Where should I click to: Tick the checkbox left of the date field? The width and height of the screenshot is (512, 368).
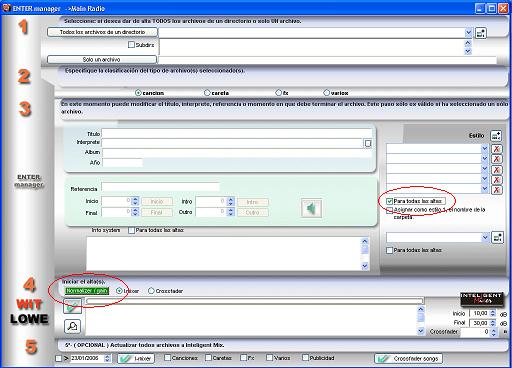click(58, 358)
